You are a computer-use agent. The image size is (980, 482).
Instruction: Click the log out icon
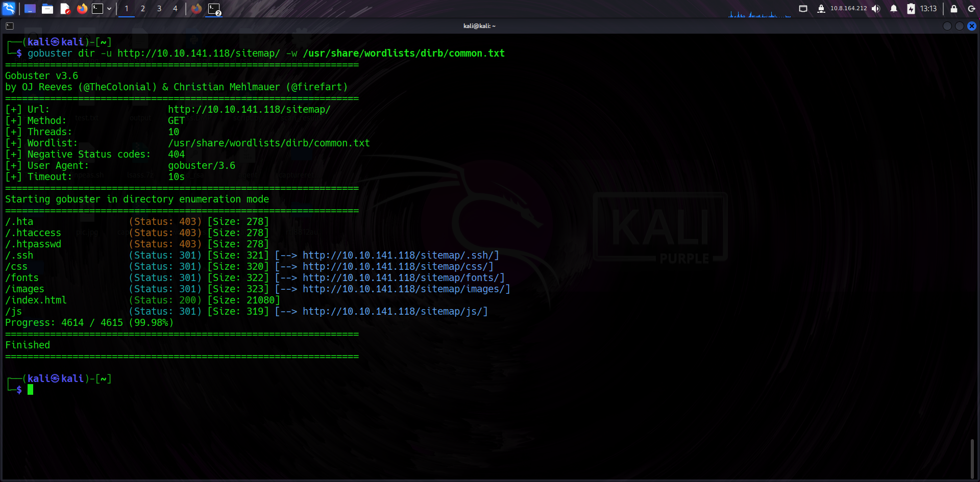(x=971, y=9)
